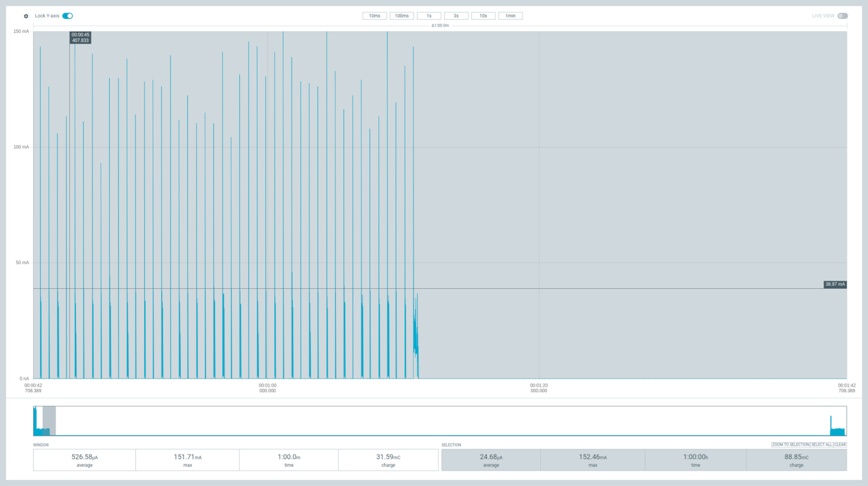Set time window to 3s

tap(456, 16)
